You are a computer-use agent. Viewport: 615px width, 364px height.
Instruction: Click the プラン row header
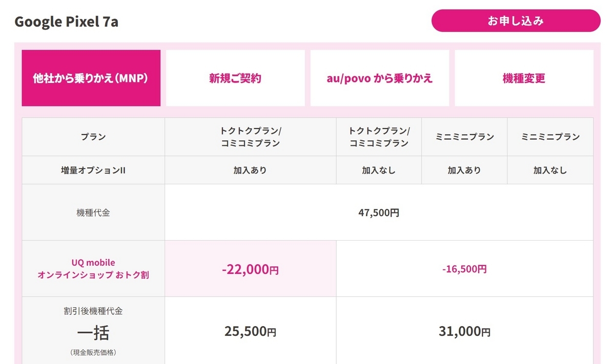click(93, 137)
